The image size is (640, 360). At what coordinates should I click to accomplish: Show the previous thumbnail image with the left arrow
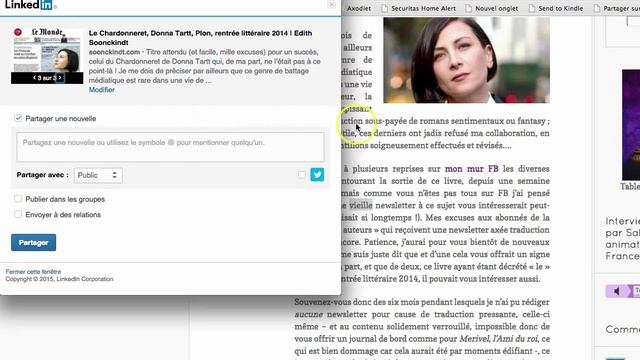pos(34,78)
